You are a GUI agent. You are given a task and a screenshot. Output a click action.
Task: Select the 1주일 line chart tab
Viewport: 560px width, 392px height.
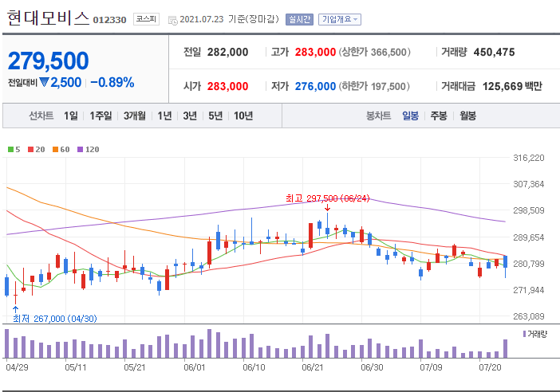tap(101, 116)
